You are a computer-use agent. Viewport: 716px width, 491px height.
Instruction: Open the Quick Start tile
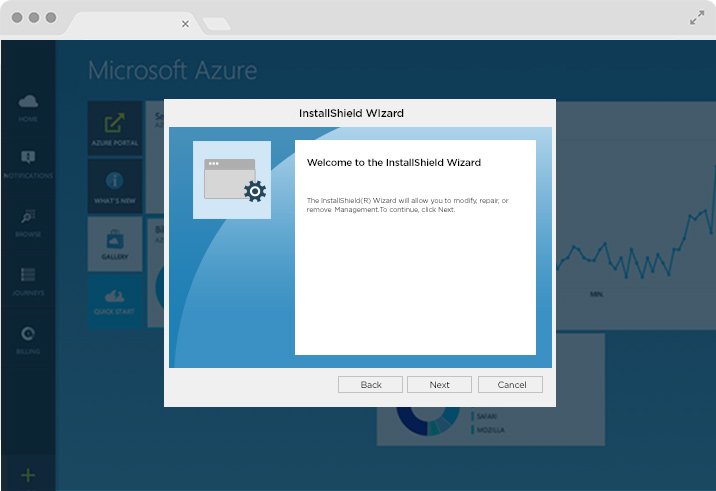[x=115, y=301]
